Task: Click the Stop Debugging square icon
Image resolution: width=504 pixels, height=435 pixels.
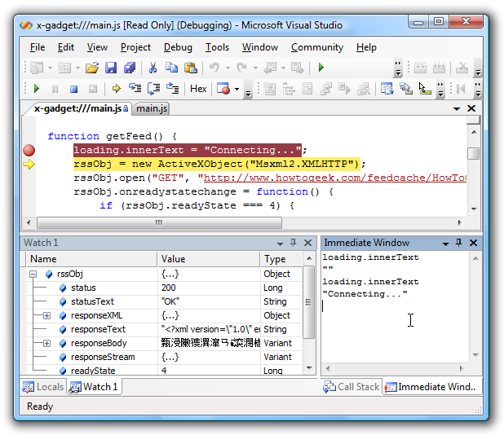Action: (74, 89)
